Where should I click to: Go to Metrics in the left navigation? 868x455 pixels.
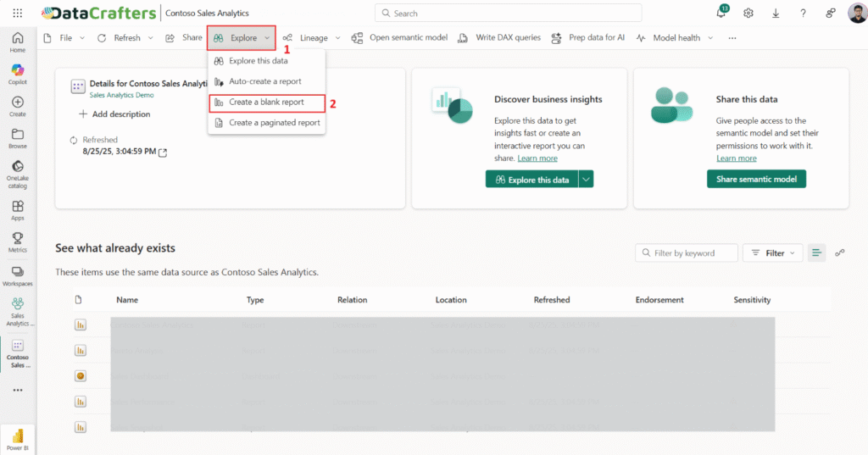[x=18, y=242]
